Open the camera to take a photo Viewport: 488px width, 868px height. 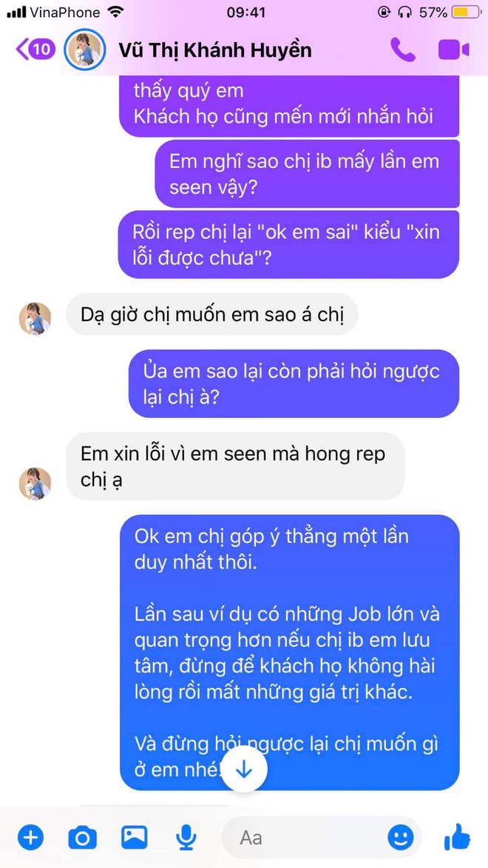[x=82, y=838]
